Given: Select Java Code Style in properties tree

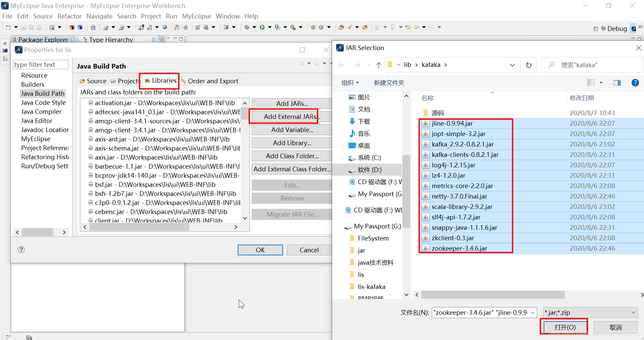Looking at the screenshot, I should 43,102.
